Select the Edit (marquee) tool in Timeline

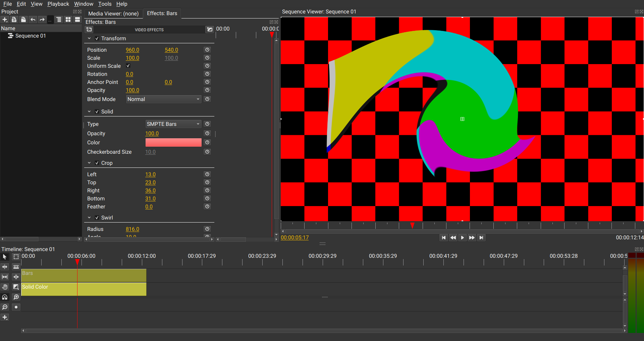click(16, 257)
